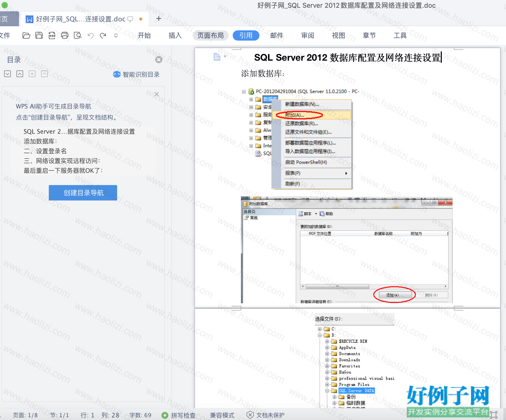Click 智能识别目录 button
This screenshot has height=420, width=506.
(x=136, y=75)
